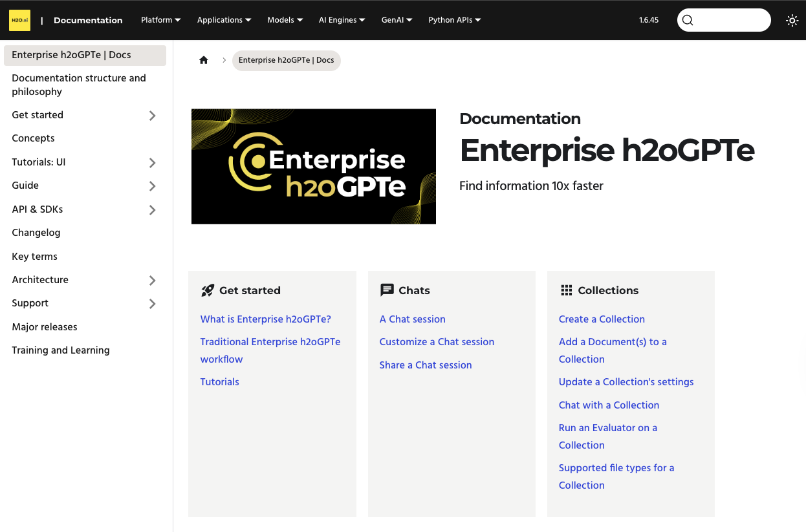Open the What is Enterprise h2oGPTe? link
Screen dimensions: 806x532
(x=265, y=319)
